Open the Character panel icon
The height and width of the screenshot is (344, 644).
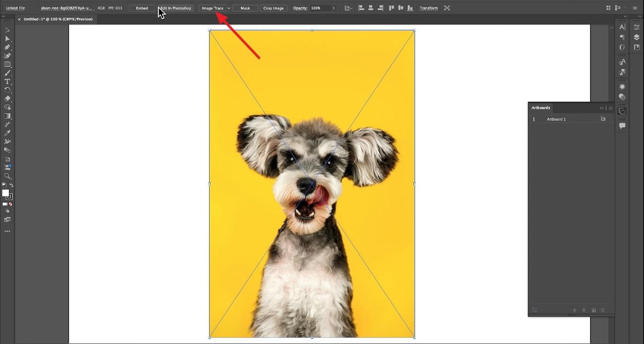[622, 27]
